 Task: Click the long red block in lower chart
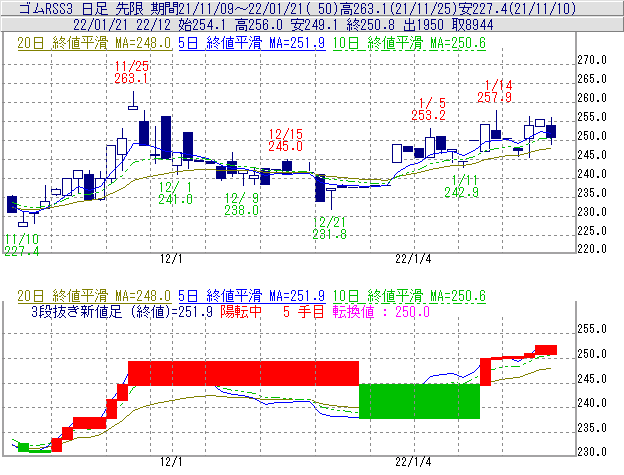244,373
